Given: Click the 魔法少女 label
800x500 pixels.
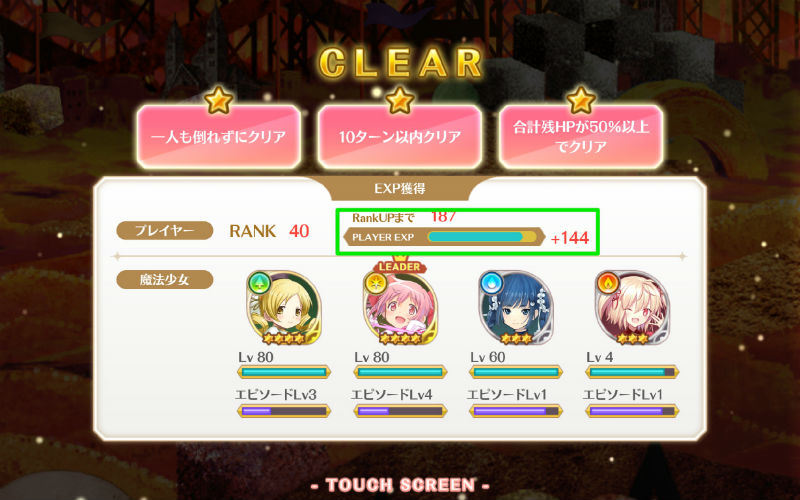Looking at the screenshot, I should [x=164, y=280].
